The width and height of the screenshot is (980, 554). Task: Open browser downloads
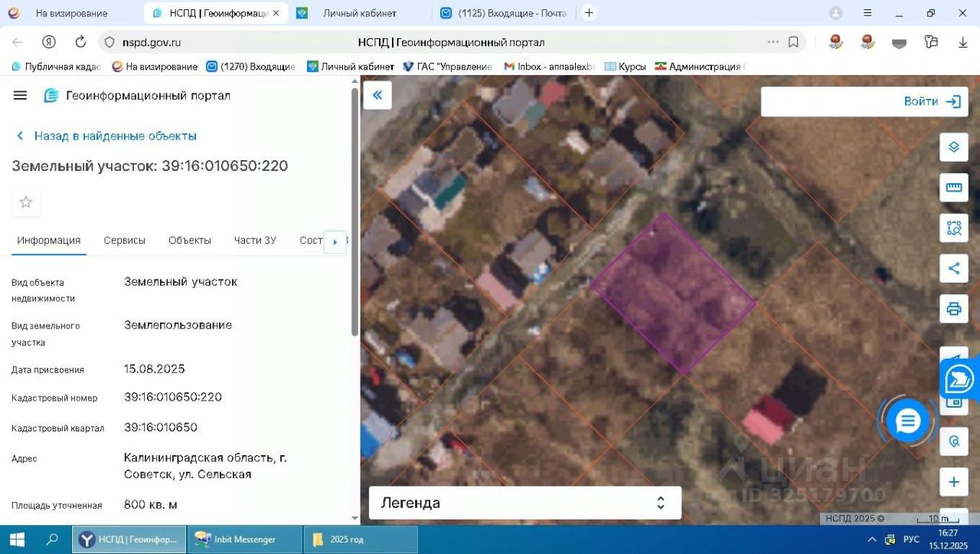pos(963,42)
